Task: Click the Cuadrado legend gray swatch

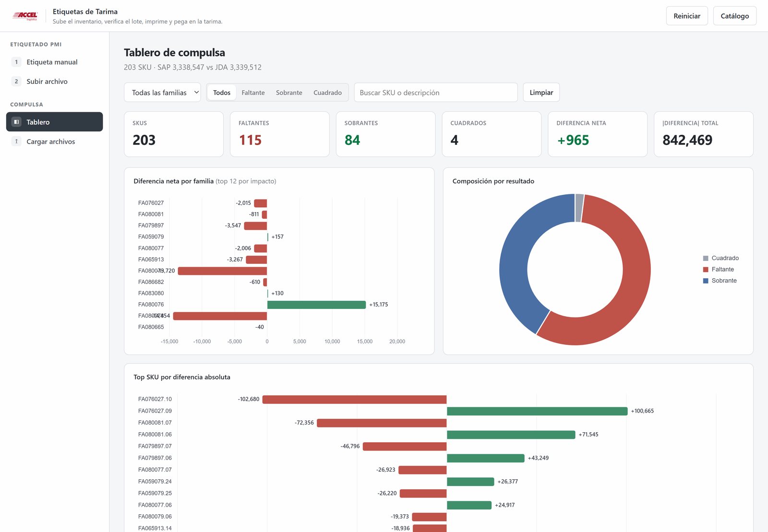Action: pyautogui.click(x=706, y=258)
